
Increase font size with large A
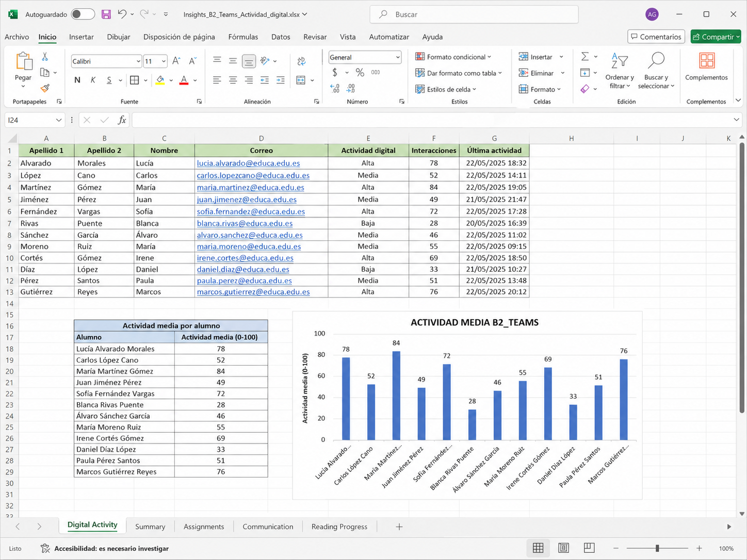pyautogui.click(x=176, y=61)
